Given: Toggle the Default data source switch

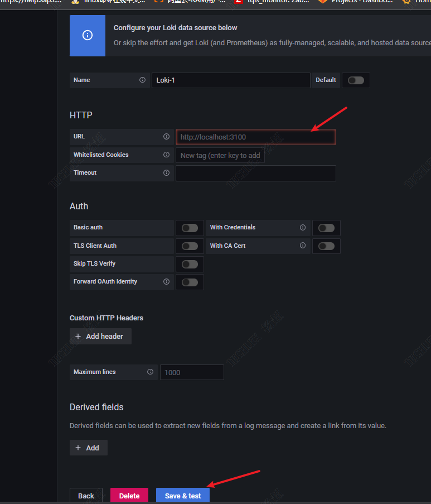Looking at the screenshot, I should pyautogui.click(x=356, y=80).
